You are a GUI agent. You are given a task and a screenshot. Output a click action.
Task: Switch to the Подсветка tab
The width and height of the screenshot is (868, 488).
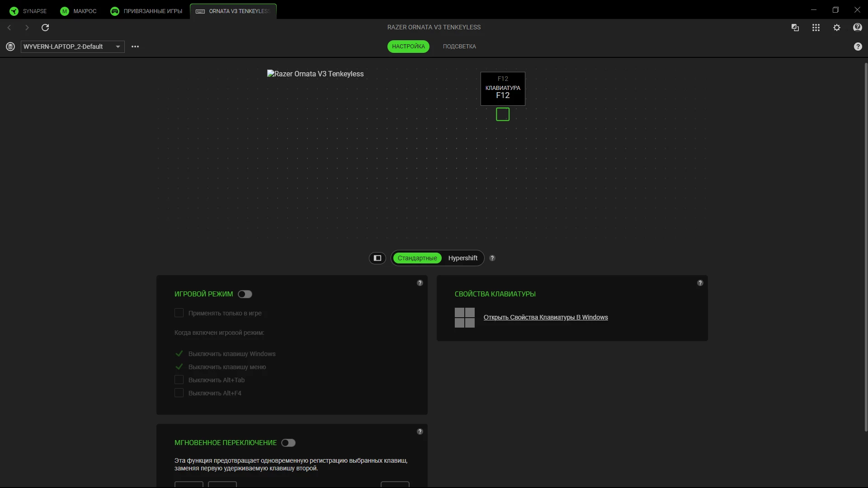click(x=459, y=47)
